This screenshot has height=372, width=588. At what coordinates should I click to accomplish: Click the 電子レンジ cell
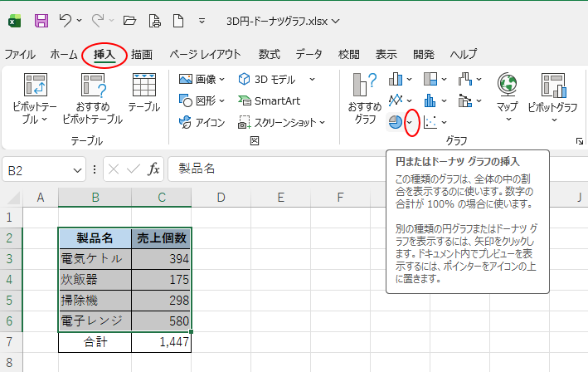coord(95,321)
